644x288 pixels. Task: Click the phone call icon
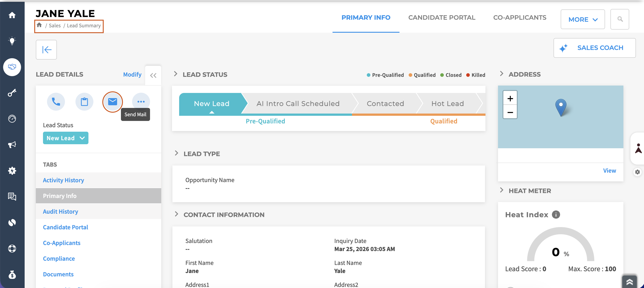click(x=56, y=101)
